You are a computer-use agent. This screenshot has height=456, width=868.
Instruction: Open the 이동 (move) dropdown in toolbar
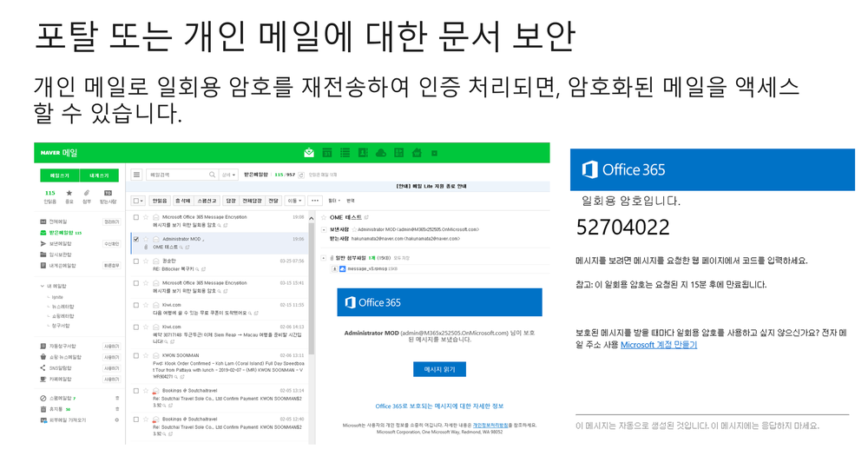[x=294, y=201]
